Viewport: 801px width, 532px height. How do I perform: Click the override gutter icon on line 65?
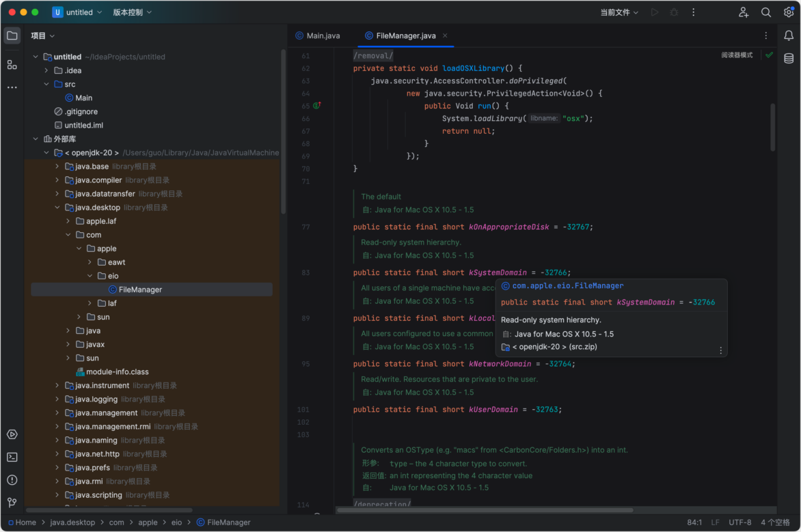pyautogui.click(x=316, y=106)
